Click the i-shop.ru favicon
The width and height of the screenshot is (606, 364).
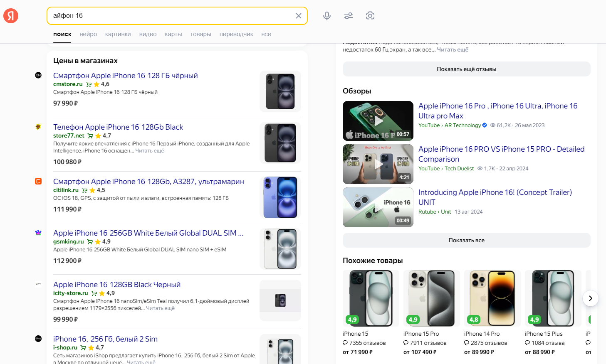(38, 339)
